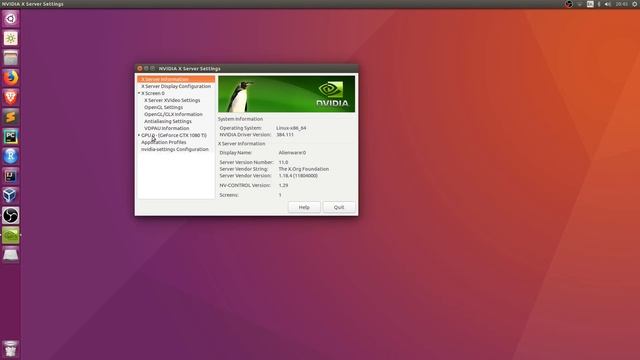Click the NVIDIA Settings dock icon
This screenshot has width=640, height=360.
point(11,235)
